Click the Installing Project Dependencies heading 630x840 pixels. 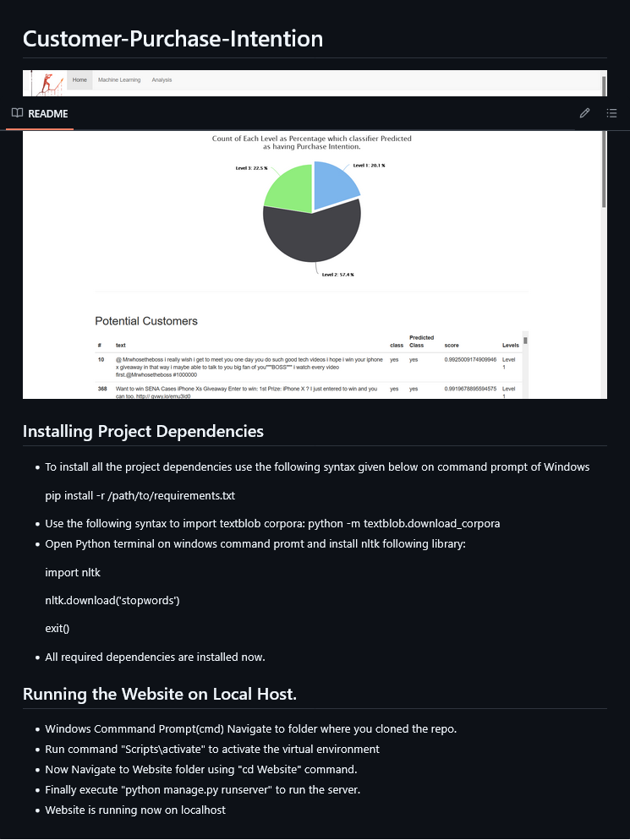click(143, 431)
